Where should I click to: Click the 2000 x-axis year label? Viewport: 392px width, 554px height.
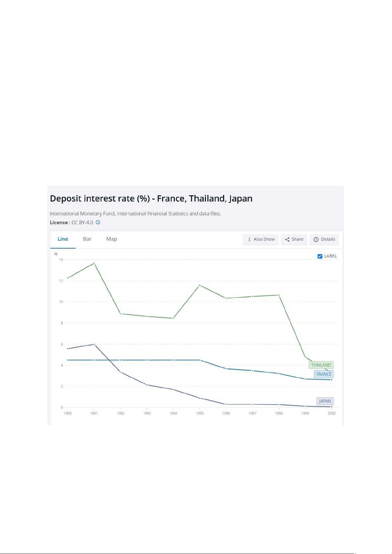[332, 413]
